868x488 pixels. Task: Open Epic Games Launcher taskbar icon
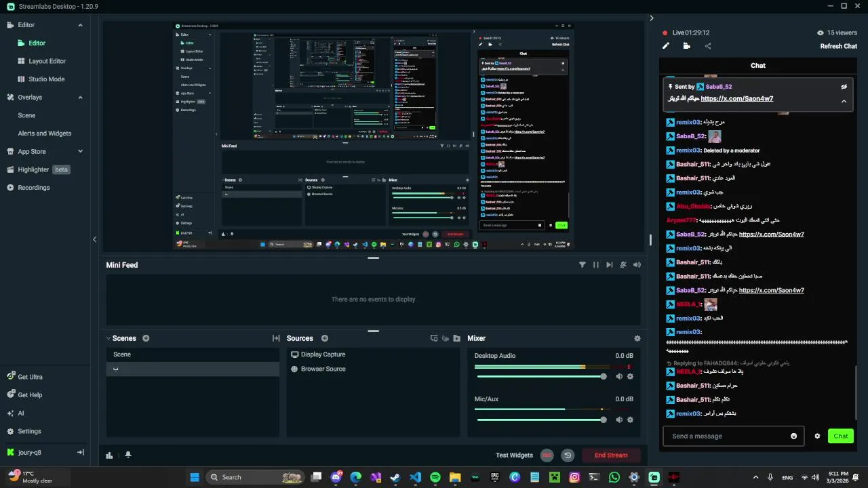tap(495, 477)
